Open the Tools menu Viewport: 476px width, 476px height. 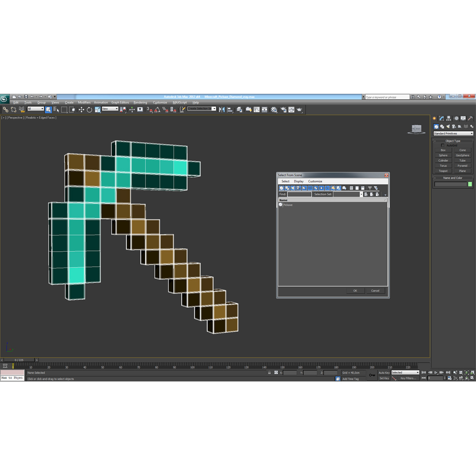pyautogui.click(x=28, y=103)
